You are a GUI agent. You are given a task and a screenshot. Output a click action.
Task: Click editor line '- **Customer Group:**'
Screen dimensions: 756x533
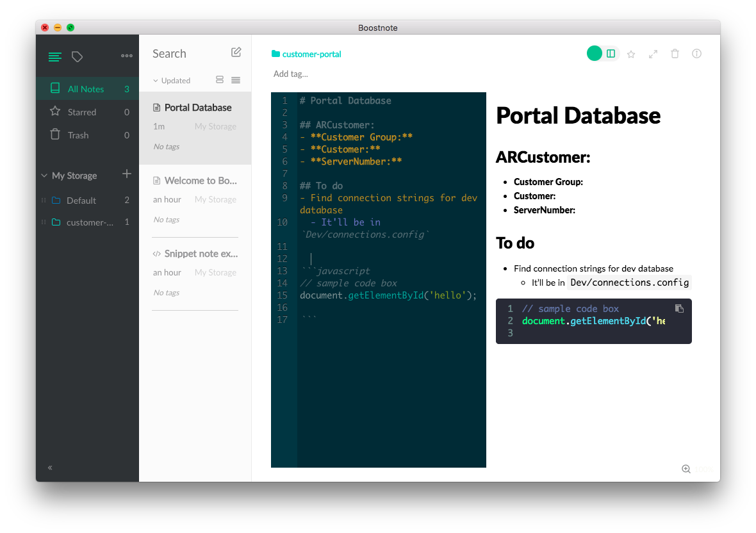pos(356,137)
